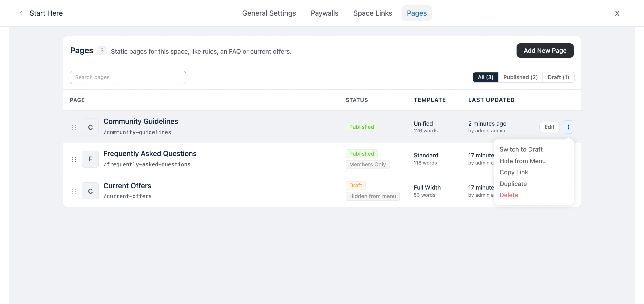644x304 pixels.
Task: Click the Published badge for Frequently Asked Questions
Action: pyautogui.click(x=362, y=154)
